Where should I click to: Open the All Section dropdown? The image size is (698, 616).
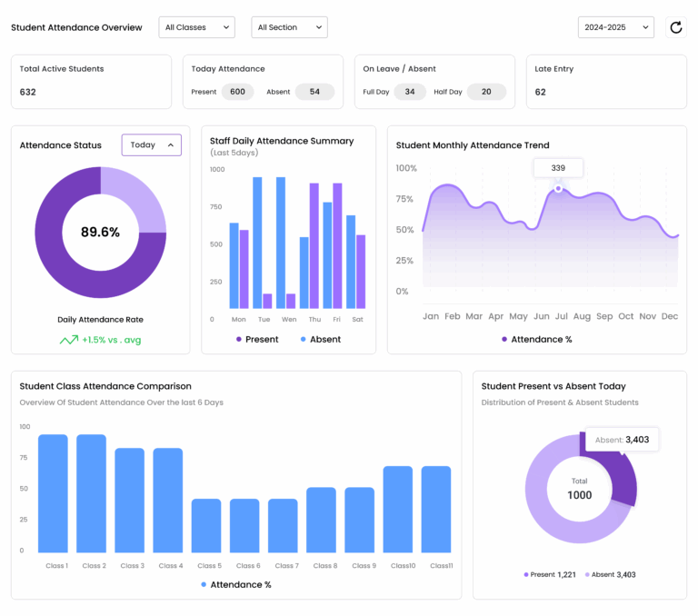tap(289, 27)
